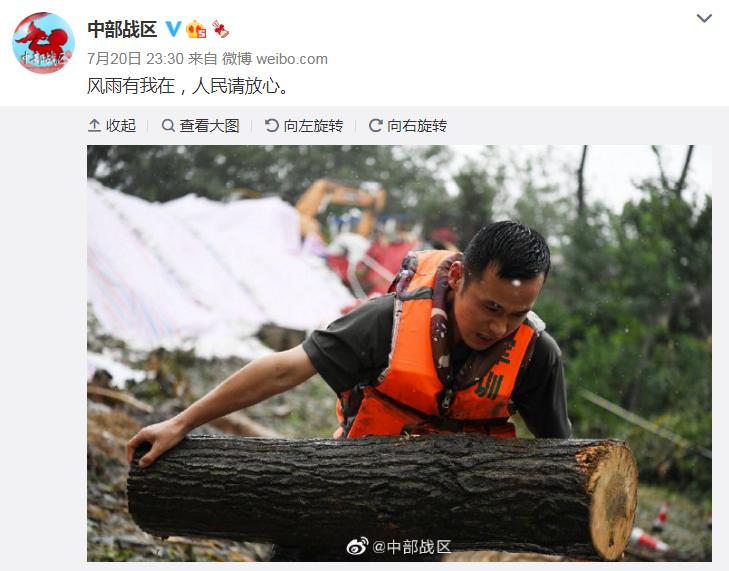Click the post text 风雨有我在，人民请放心
The height and width of the screenshot is (571, 729).
pyautogui.click(x=188, y=86)
